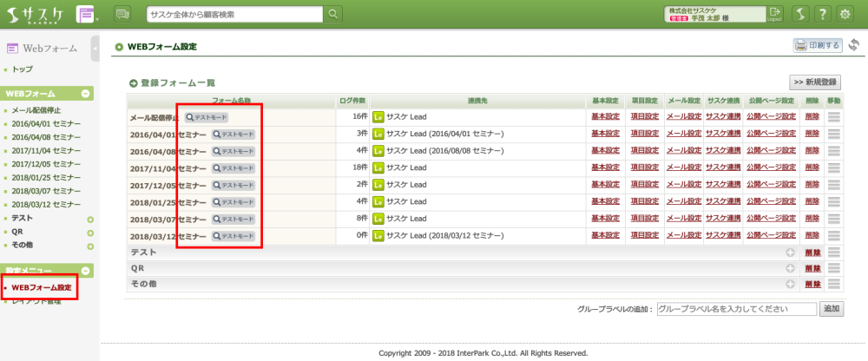Viewport: 868px width, 361px height.
Task: Click テストモード for 2018/03/12 セミナー
Action: tap(233, 236)
